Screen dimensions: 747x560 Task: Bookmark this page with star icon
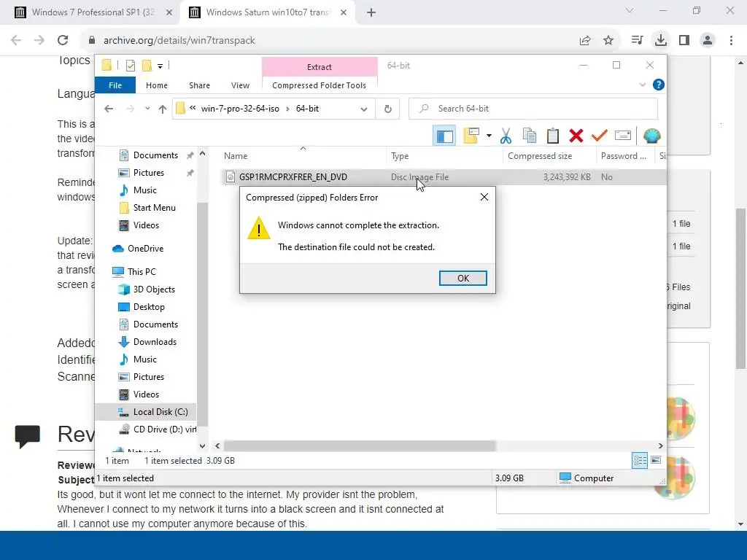tap(608, 41)
